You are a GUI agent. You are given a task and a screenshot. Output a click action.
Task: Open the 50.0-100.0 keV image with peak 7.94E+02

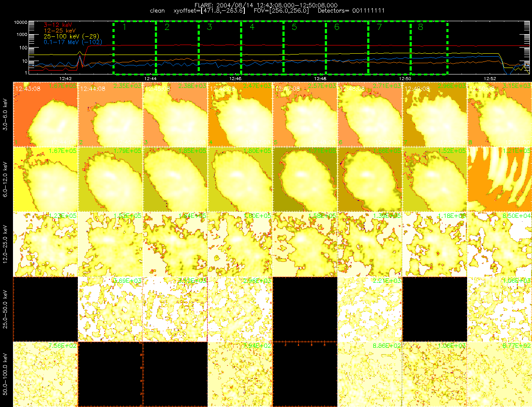click(x=240, y=374)
